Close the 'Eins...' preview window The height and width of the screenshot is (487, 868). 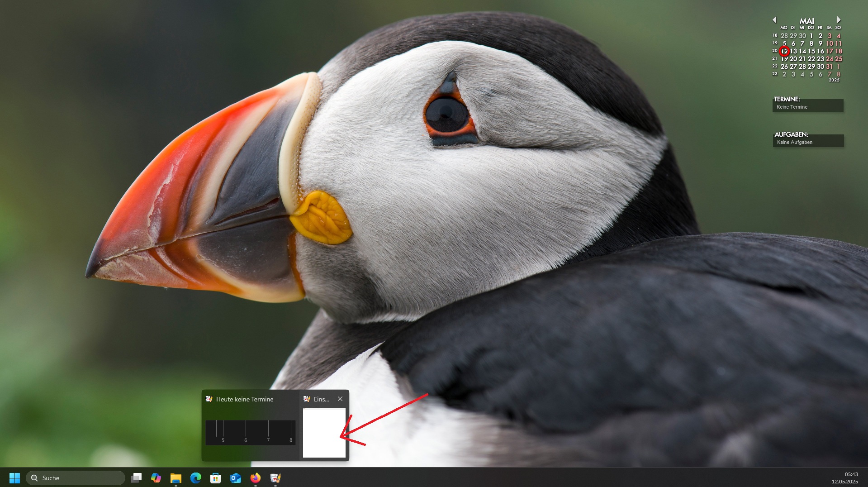point(340,399)
